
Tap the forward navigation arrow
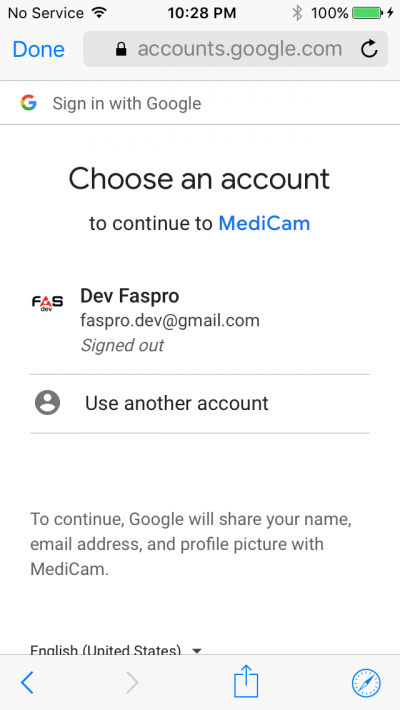[x=132, y=682]
